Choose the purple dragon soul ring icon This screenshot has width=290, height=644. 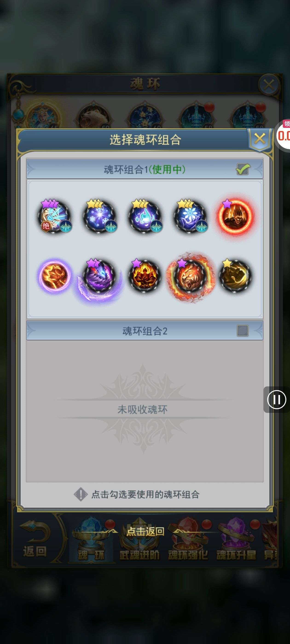click(100, 276)
